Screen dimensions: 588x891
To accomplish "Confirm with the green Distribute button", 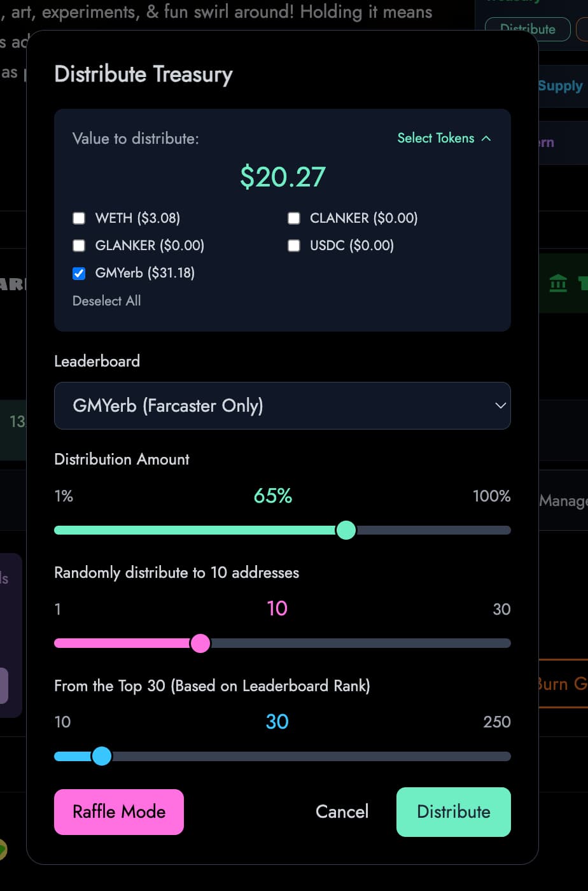I will pyautogui.click(x=453, y=811).
